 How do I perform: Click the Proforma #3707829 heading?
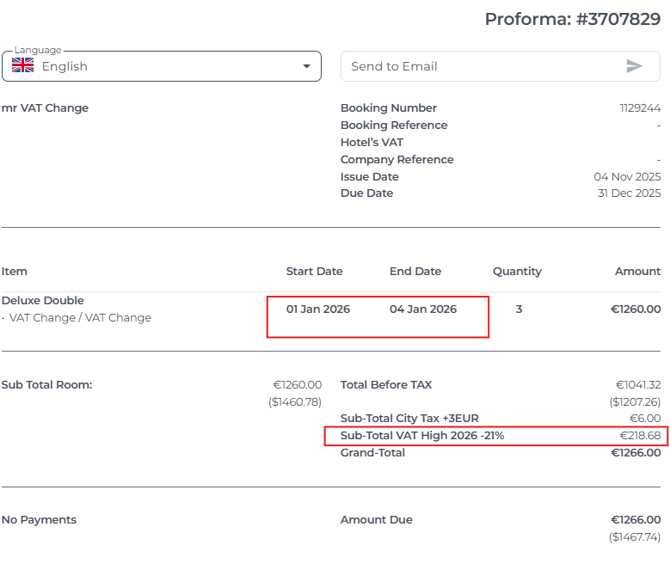click(572, 19)
